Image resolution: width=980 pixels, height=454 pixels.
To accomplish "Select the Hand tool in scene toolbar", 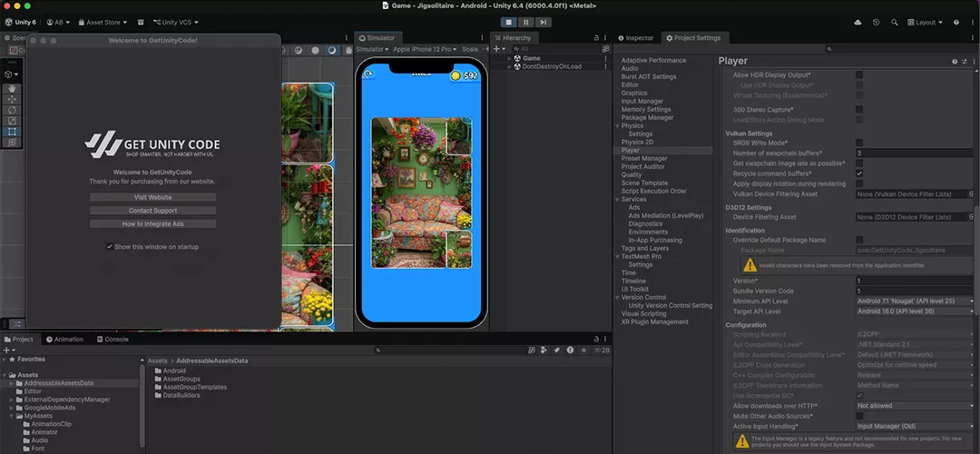I will 12,89.
